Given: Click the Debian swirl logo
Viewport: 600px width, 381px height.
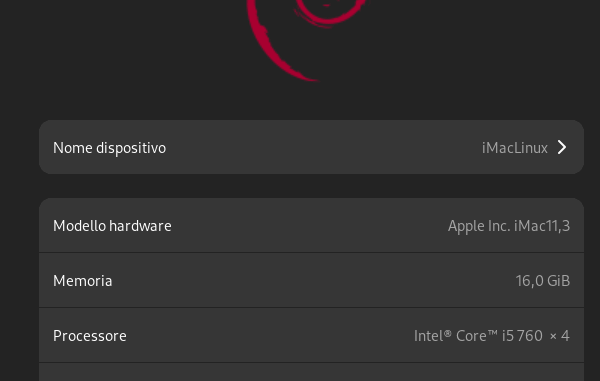Looking at the screenshot, I should [306, 40].
